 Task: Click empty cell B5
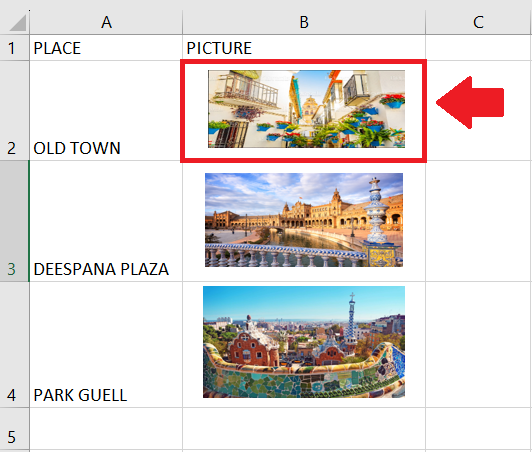(x=304, y=429)
